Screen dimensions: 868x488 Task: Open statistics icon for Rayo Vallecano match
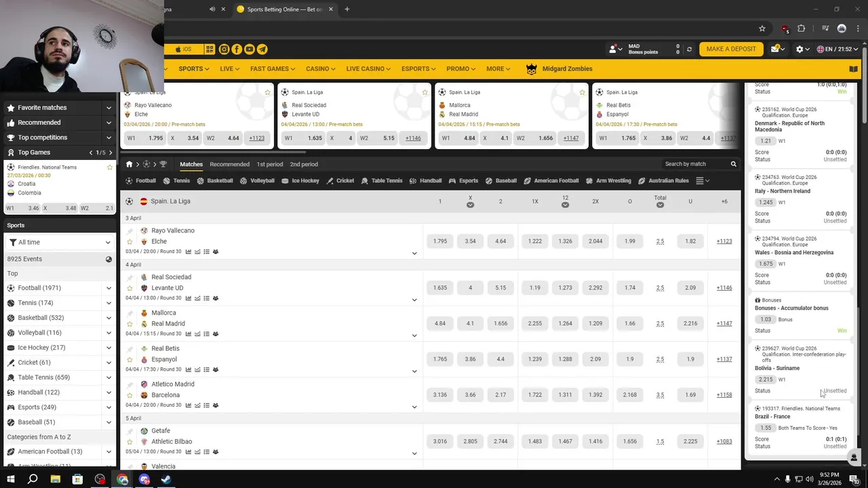189,251
